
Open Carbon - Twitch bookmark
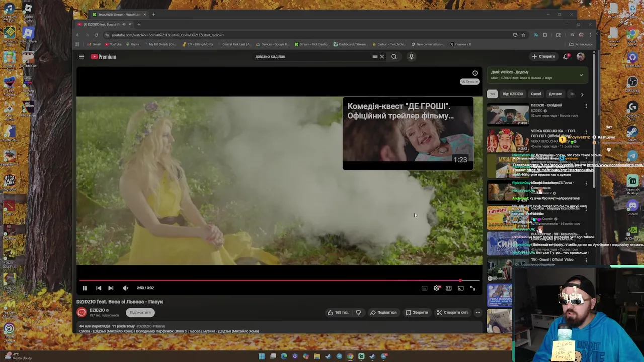[x=388, y=44]
